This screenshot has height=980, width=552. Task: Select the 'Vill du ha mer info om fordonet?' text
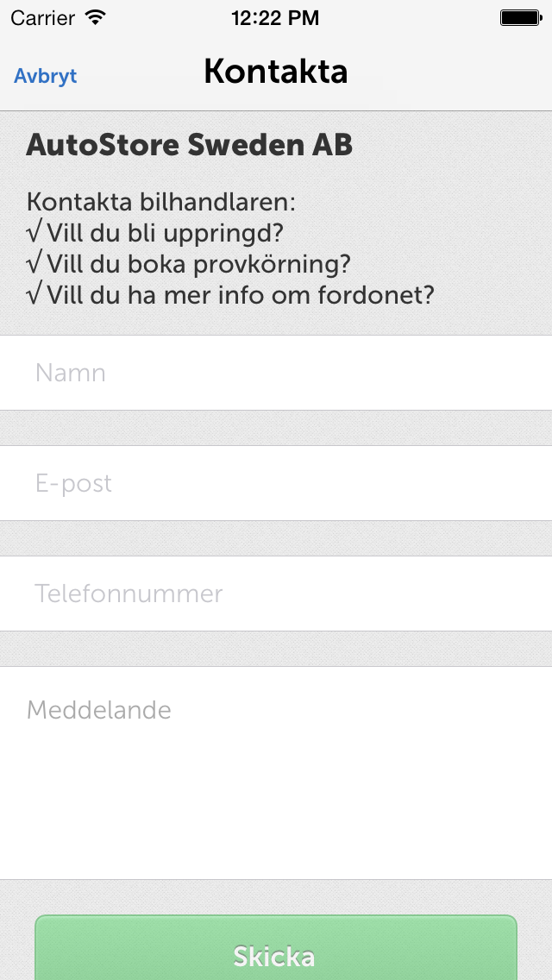coord(240,294)
